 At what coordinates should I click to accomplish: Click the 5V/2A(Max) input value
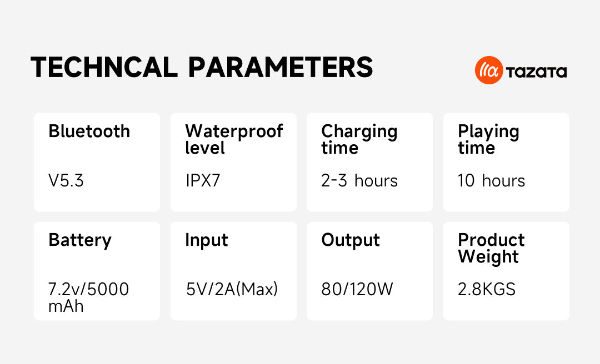232,289
